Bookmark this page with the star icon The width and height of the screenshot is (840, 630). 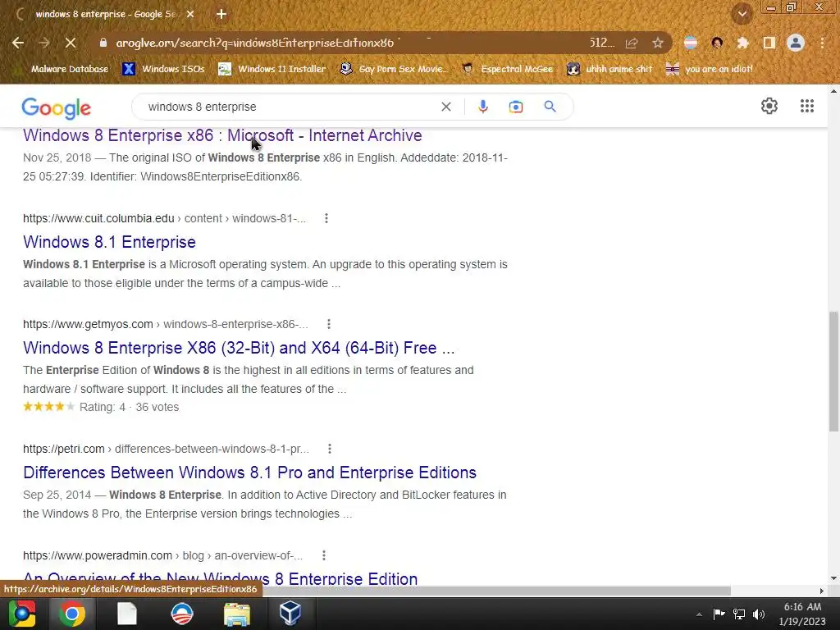click(x=658, y=43)
